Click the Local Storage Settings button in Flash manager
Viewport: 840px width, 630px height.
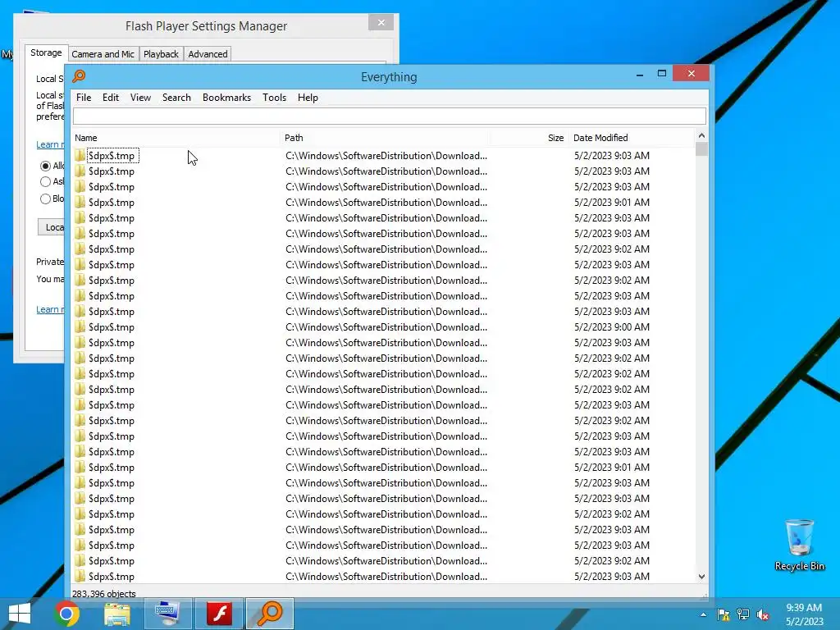(x=52, y=227)
